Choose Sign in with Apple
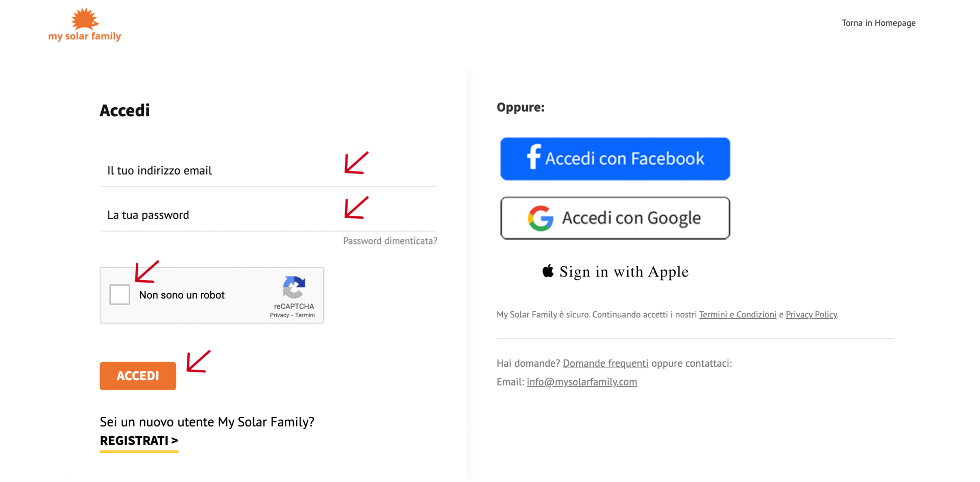The image size is (980, 482). click(615, 271)
